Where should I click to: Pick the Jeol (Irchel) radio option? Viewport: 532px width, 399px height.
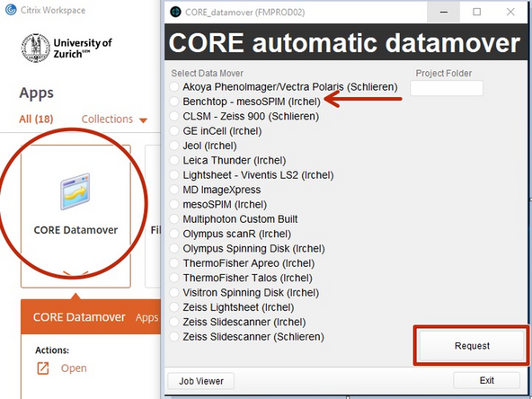point(174,146)
